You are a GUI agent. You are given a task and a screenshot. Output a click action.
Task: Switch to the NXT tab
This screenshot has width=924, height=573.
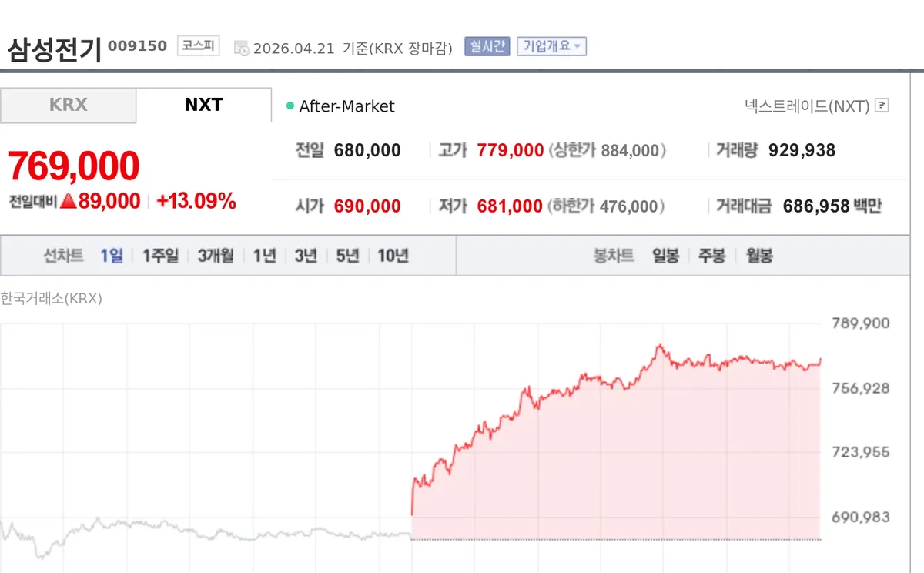204,105
